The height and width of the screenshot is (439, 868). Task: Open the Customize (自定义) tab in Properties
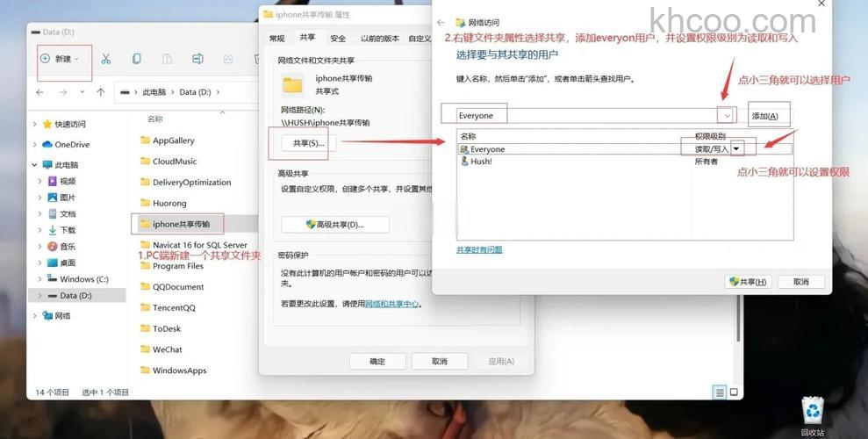[420, 39]
